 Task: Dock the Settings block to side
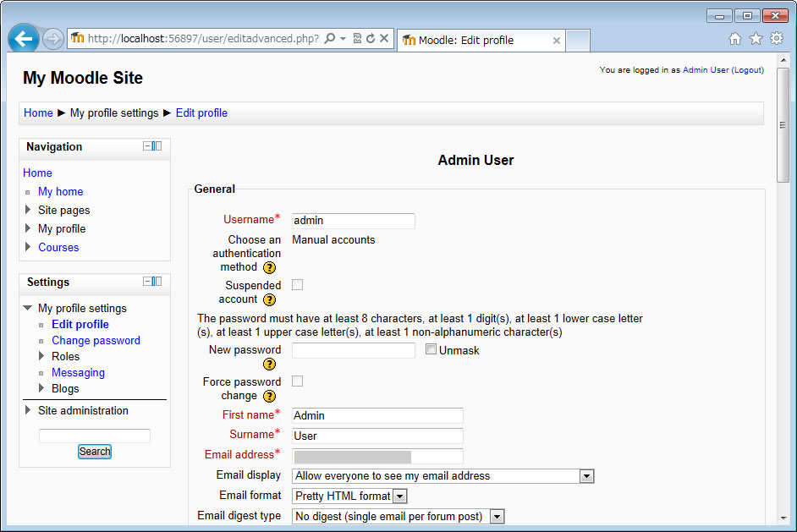(x=157, y=282)
